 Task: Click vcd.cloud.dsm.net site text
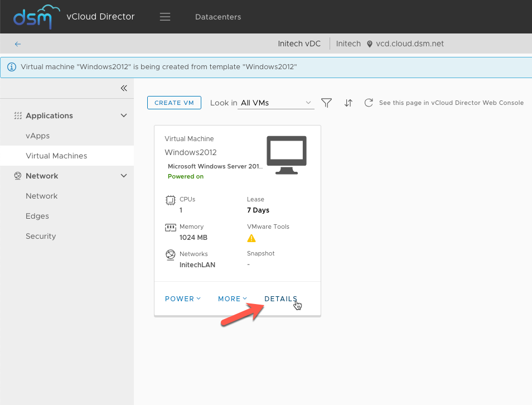point(410,44)
